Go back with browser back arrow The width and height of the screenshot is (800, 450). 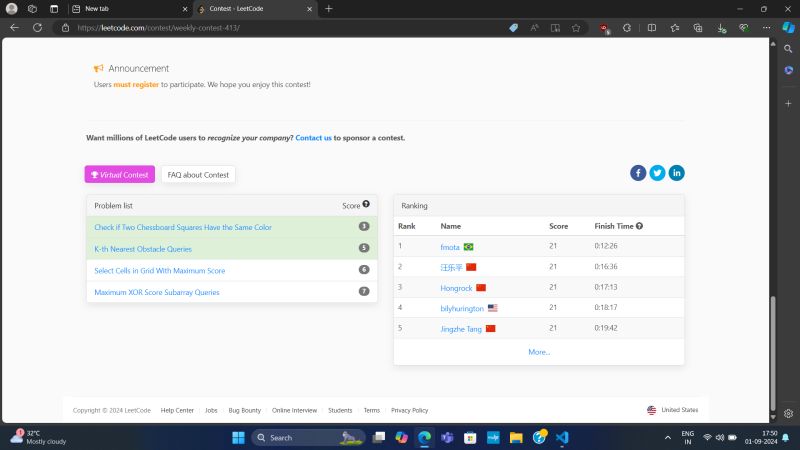(14, 28)
